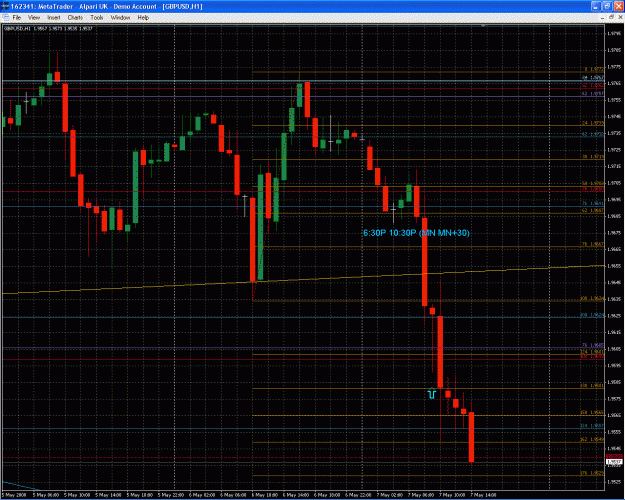Click the white current price label on price scale

tap(613, 462)
